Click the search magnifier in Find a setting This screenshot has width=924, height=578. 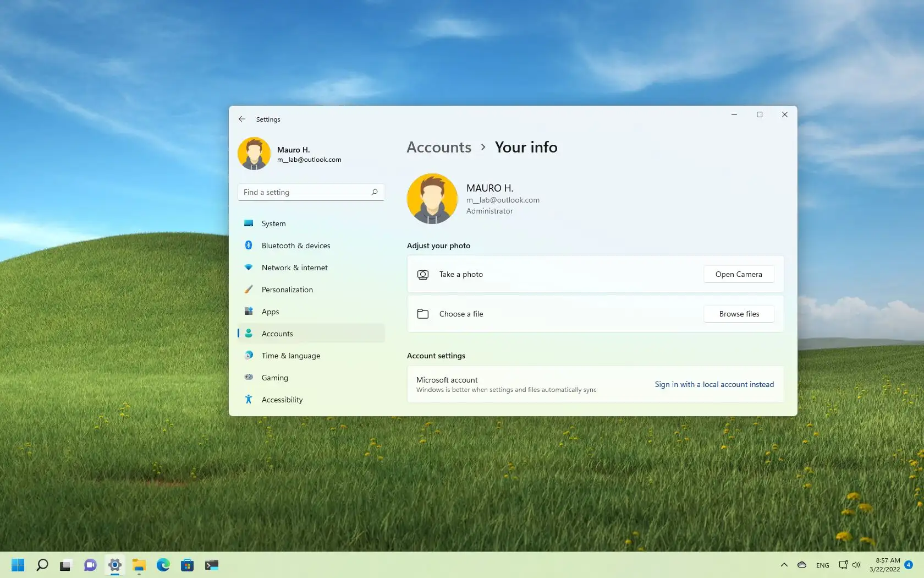click(375, 192)
